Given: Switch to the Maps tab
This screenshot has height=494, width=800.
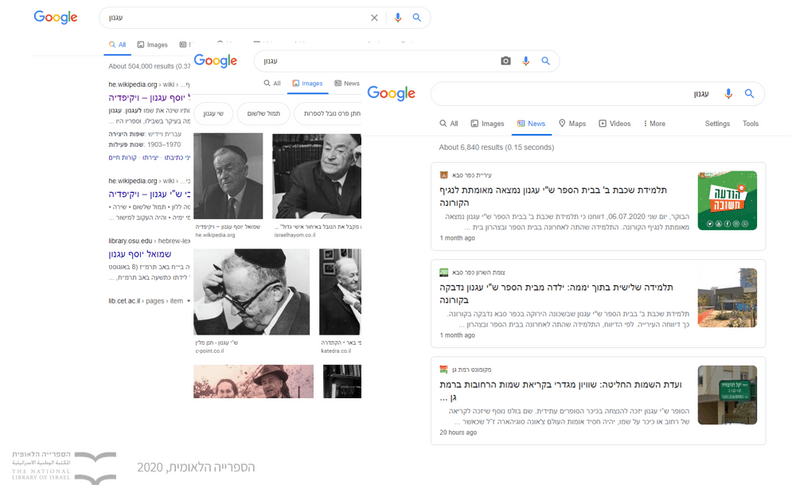Looking at the screenshot, I should click(572, 124).
